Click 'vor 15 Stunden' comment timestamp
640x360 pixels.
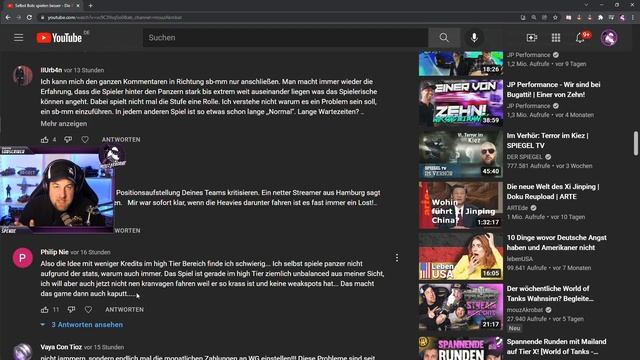(104, 347)
